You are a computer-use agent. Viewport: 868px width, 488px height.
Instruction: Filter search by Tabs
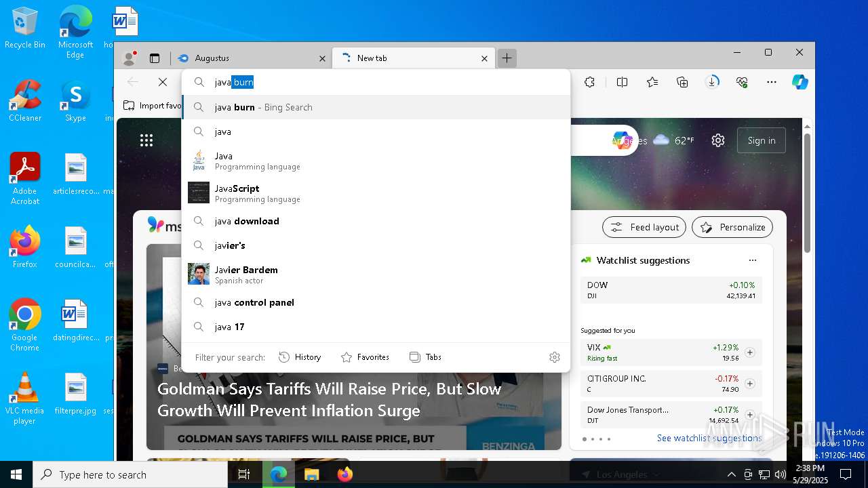425,357
